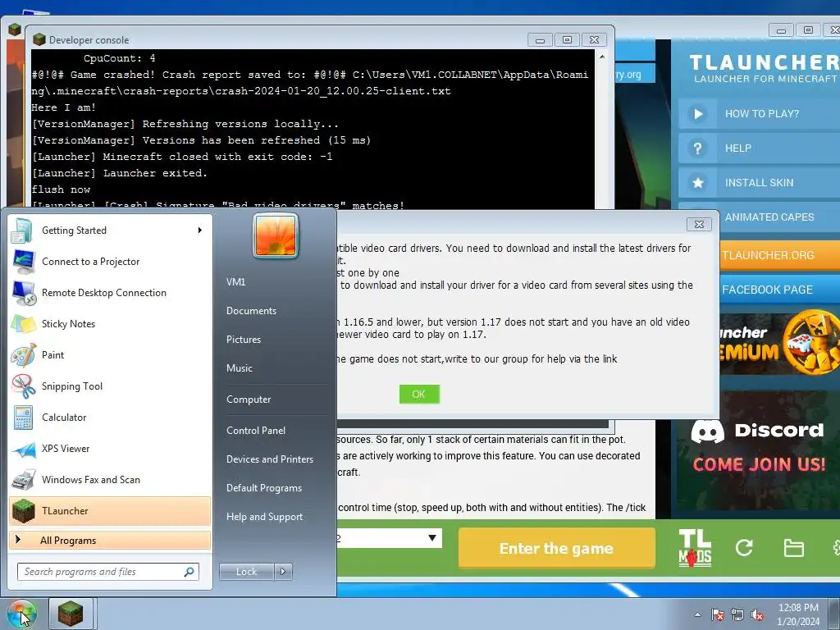This screenshot has height=630, width=840.
Task: Open Control Panel
Action: tap(256, 430)
